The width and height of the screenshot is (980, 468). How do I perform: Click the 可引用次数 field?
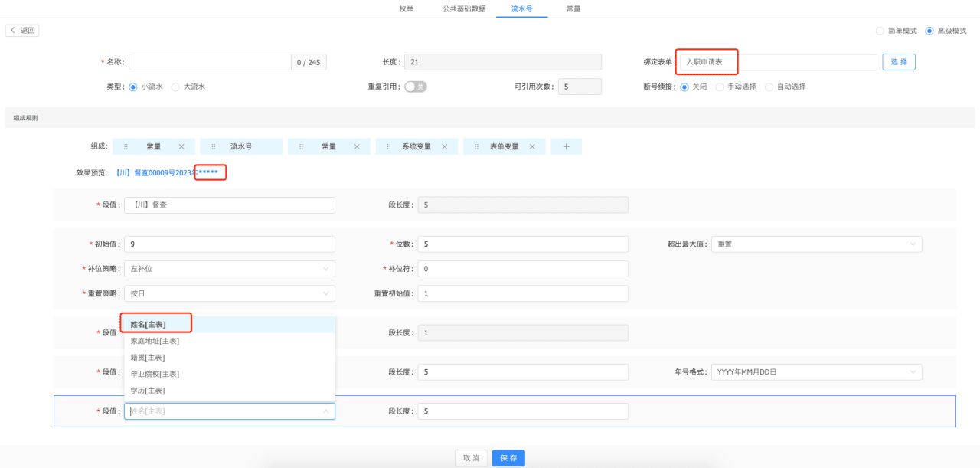point(580,87)
